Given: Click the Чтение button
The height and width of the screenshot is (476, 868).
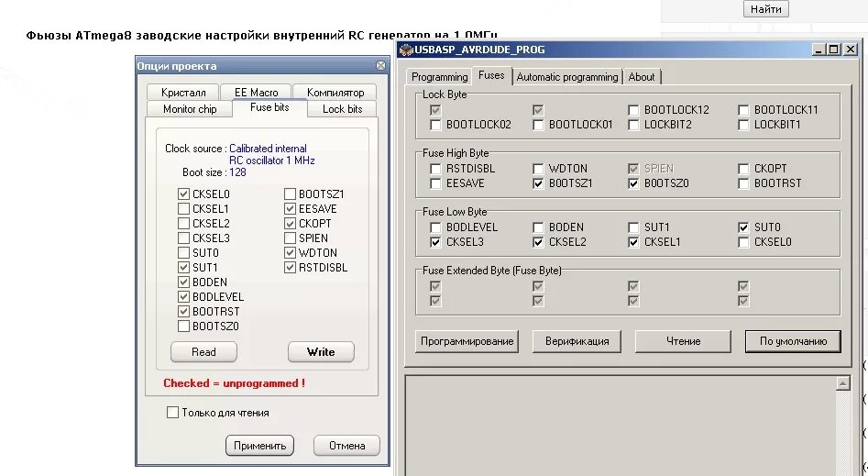Looking at the screenshot, I should [683, 341].
